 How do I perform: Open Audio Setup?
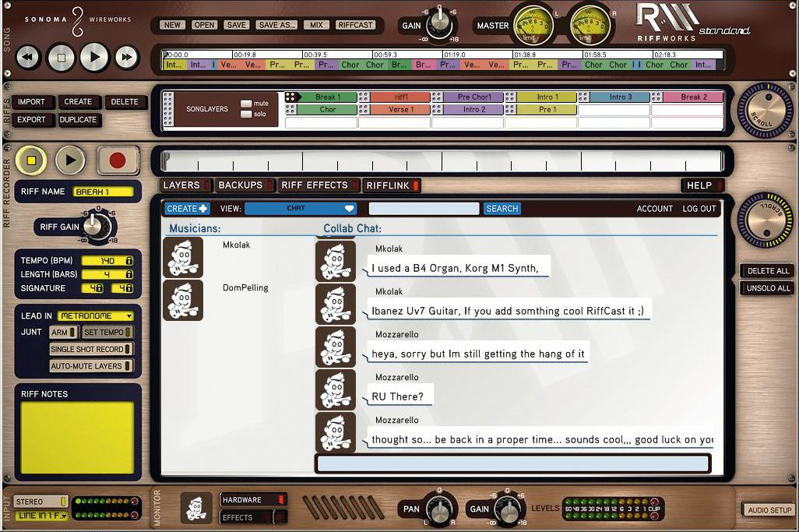click(769, 509)
